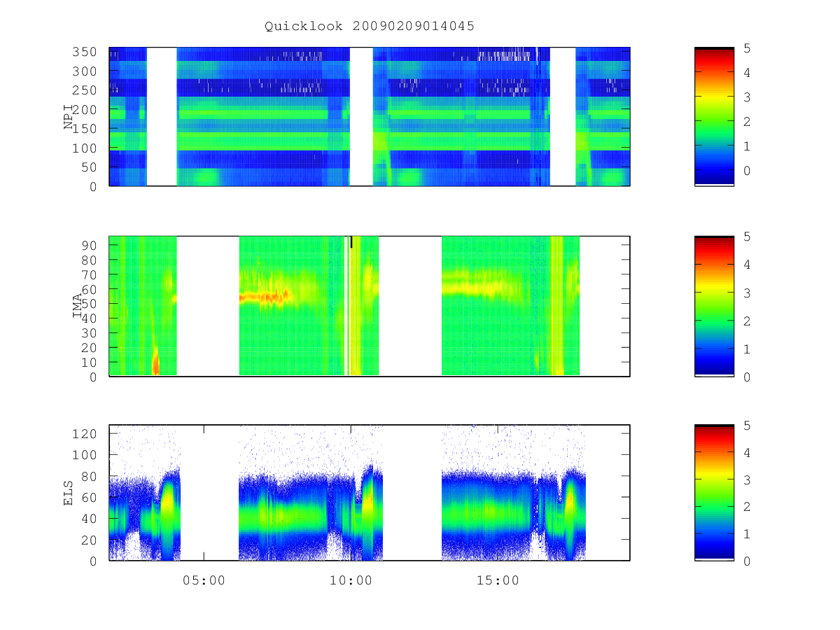Screen dimensions: 840x630
Task: Click the 300 tick on NPI axis
Action: pyautogui.click(x=85, y=71)
